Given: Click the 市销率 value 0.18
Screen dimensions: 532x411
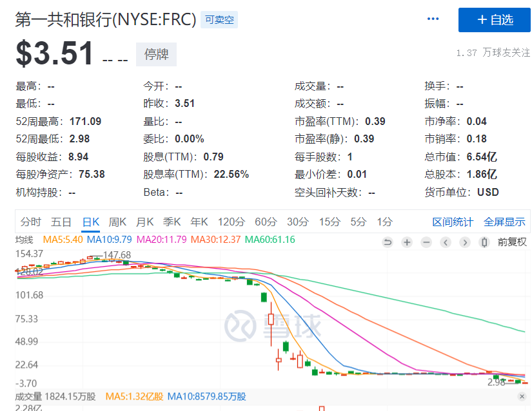Looking at the screenshot, I should click(477, 139).
